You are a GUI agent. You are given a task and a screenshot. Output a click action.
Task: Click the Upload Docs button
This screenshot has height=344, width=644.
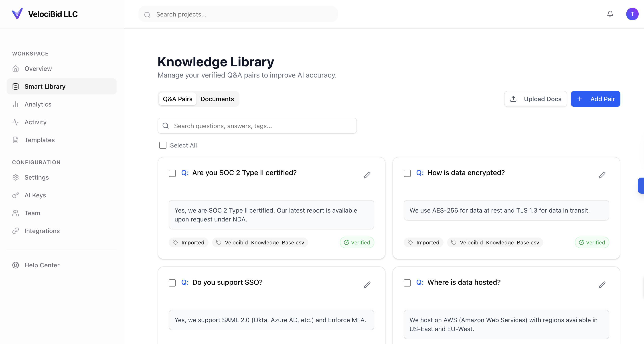pos(535,99)
